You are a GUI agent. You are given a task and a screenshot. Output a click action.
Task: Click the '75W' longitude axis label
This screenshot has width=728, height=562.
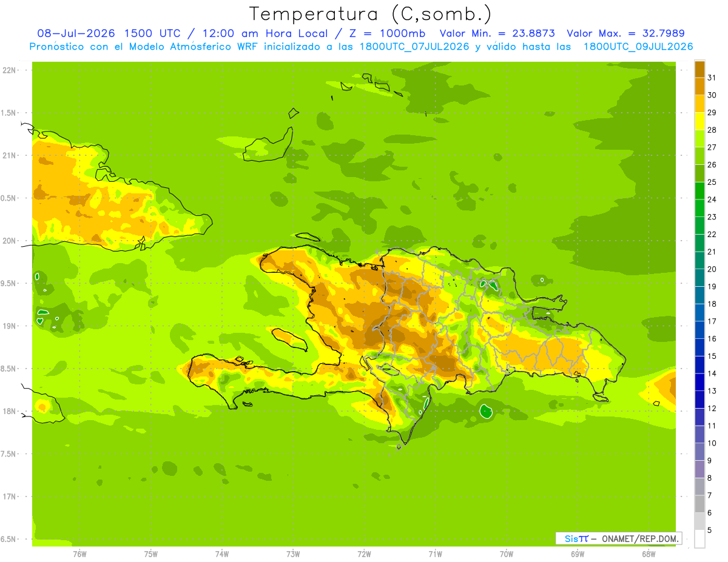pos(151,554)
